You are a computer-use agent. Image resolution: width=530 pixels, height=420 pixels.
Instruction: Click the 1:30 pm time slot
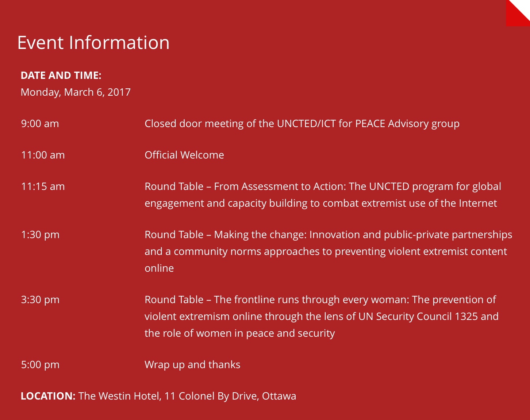click(40, 235)
